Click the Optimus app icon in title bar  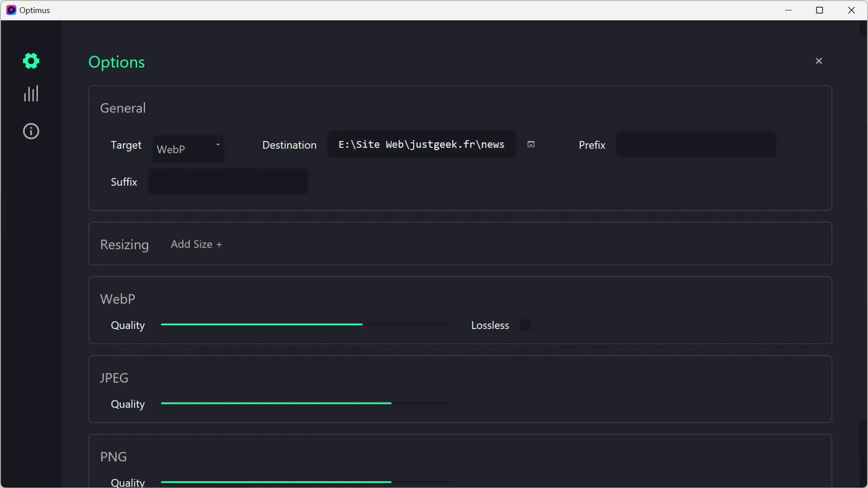point(11,9)
